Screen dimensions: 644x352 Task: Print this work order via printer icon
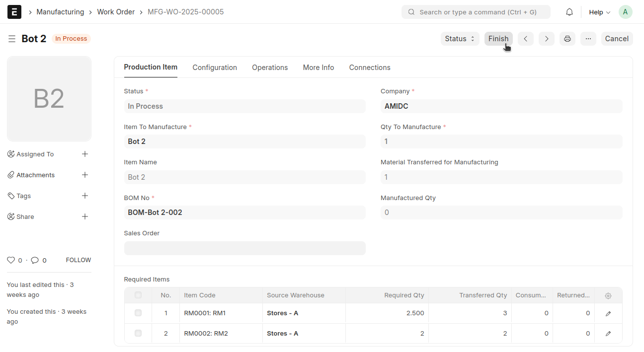567,39
